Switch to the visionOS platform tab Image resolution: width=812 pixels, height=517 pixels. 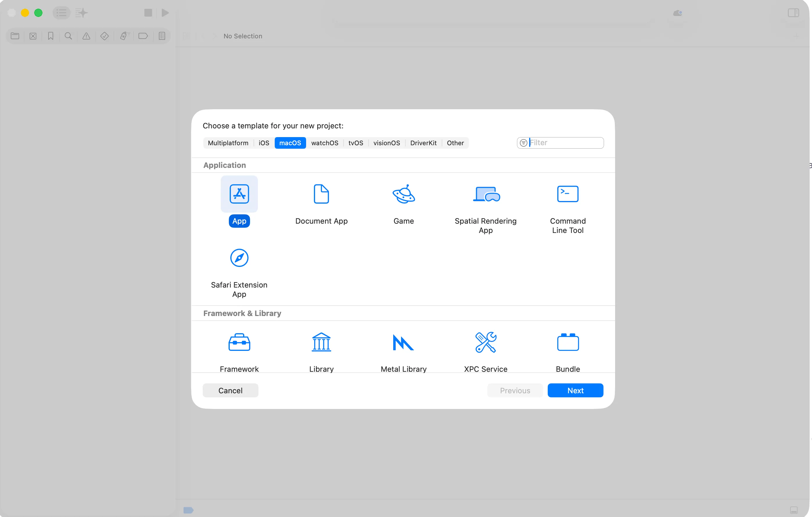tap(387, 143)
